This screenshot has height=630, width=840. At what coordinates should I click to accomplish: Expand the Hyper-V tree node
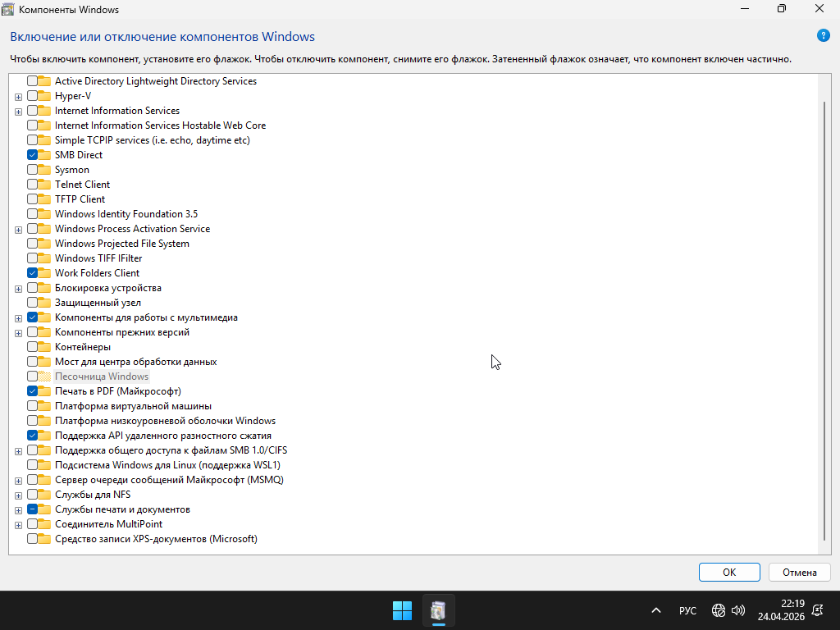pyautogui.click(x=18, y=96)
